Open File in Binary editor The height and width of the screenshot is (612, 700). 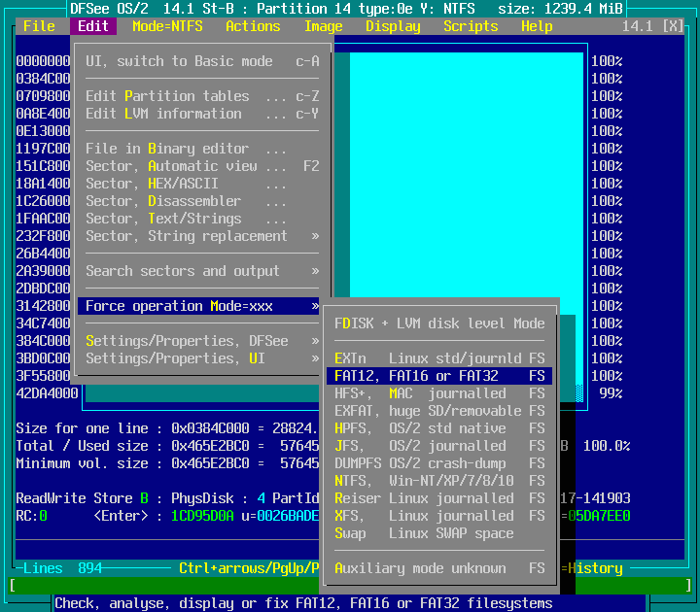coord(202,149)
